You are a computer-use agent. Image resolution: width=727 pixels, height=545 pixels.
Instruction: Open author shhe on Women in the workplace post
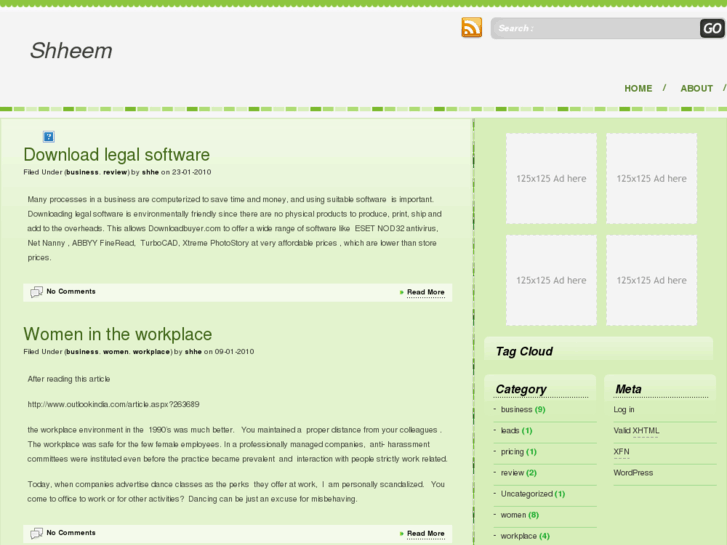click(x=193, y=352)
